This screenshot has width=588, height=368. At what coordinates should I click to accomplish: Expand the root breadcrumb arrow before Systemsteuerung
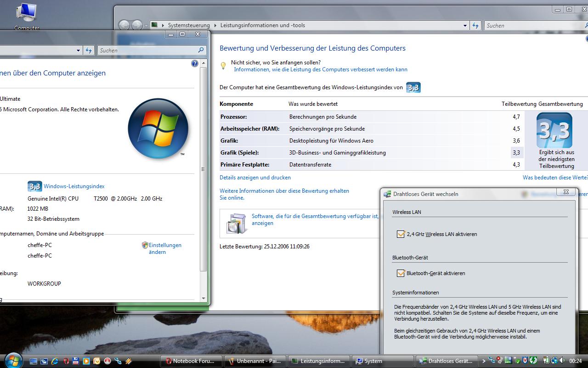coord(163,25)
